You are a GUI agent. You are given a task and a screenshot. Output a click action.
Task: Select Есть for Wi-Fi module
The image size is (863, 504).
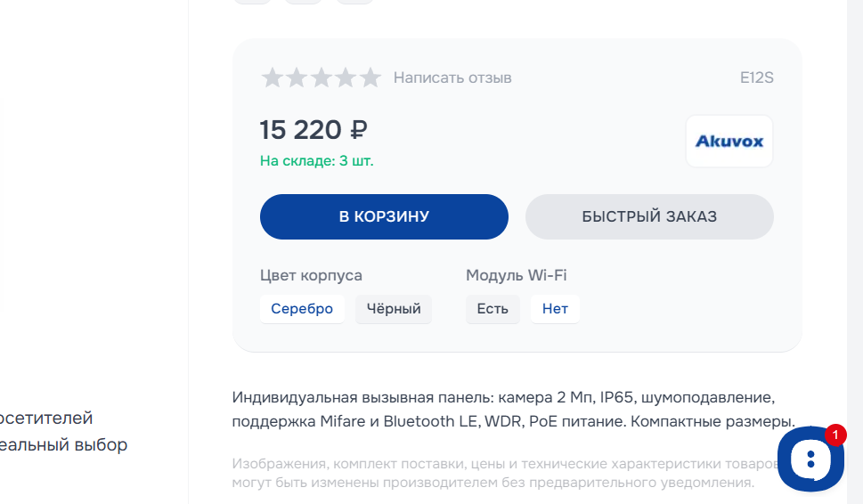493,309
